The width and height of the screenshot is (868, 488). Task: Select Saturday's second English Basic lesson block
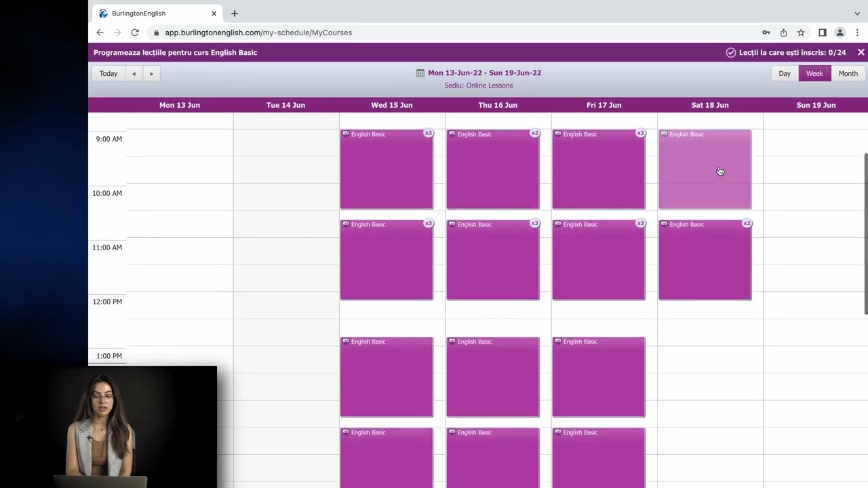[705, 260]
